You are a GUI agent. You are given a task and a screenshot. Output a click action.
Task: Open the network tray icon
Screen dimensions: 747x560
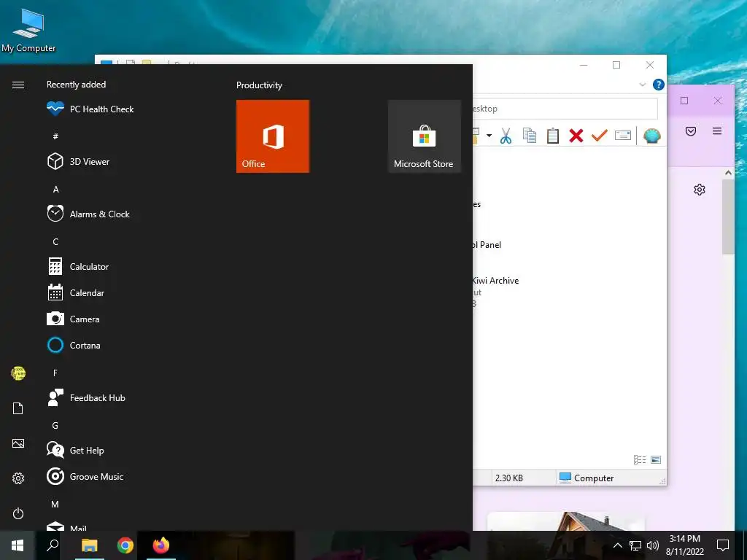tap(635, 545)
